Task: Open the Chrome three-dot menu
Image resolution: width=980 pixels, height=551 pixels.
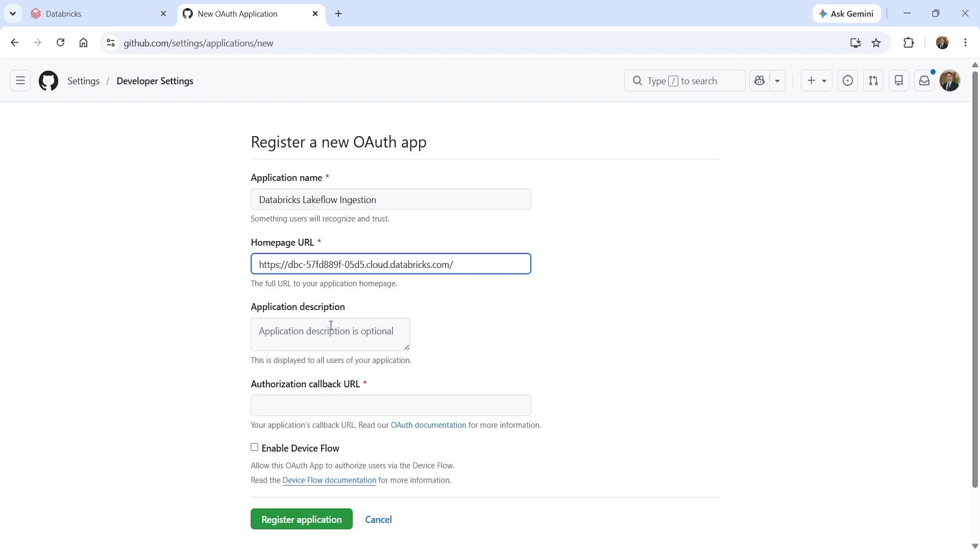Action: [966, 43]
